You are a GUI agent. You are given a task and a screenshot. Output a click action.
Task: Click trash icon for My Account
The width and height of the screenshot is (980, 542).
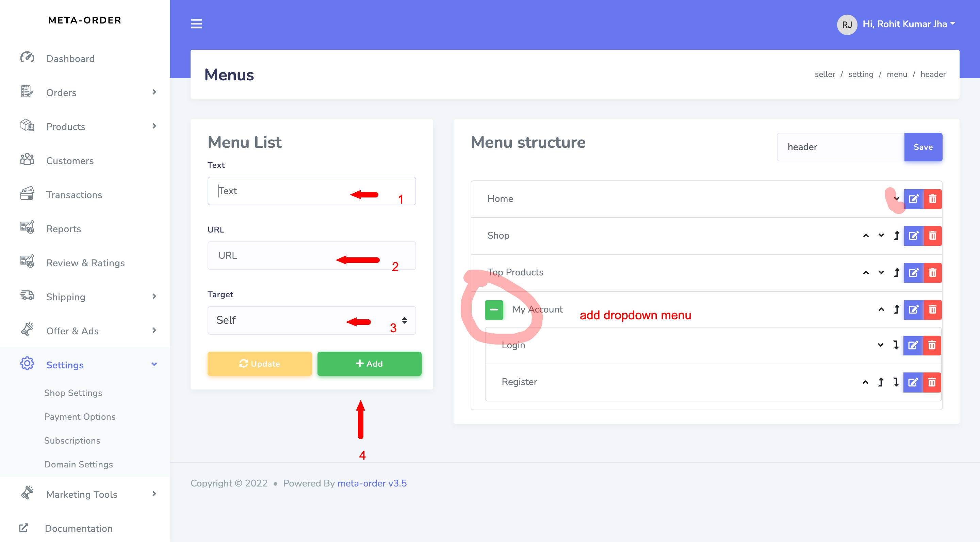932,309
